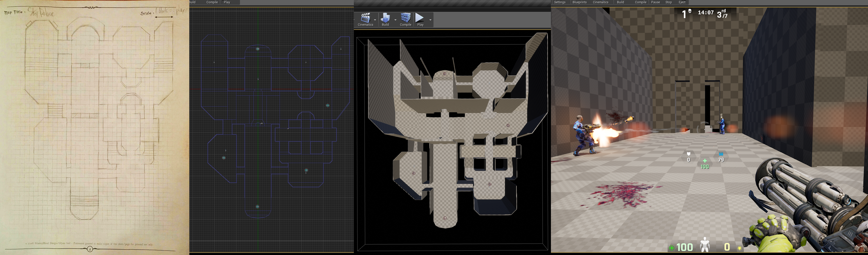Click Pause in the game view toolbar

pos(655,2)
